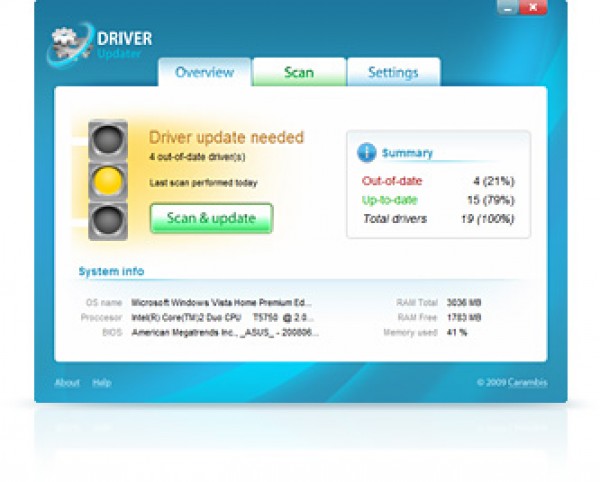Close the Driver Updater window
This screenshot has width=600, height=482.
pyautogui.click(x=533, y=8)
